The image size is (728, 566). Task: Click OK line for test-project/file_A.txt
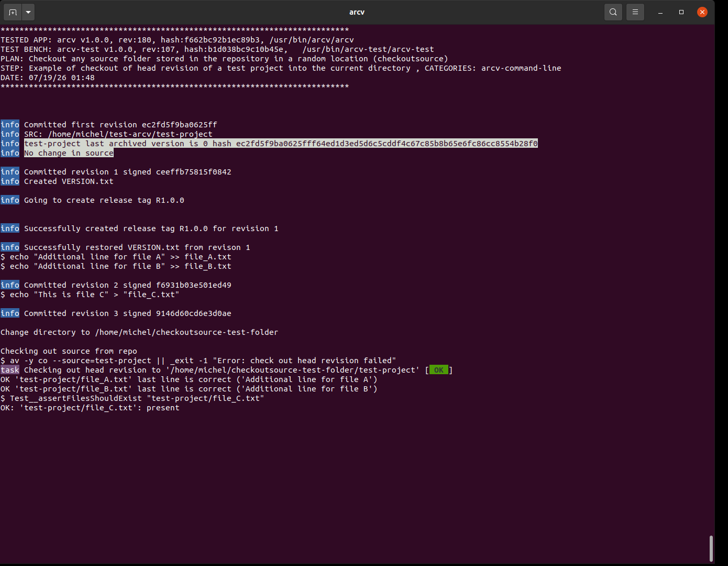[189, 379]
